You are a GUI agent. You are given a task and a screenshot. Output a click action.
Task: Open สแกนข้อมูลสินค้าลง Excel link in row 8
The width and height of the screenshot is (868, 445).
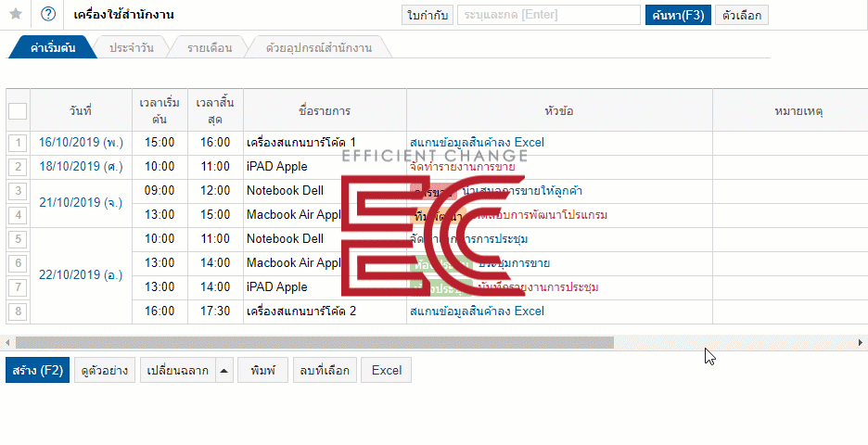click(x=477, y=311)
